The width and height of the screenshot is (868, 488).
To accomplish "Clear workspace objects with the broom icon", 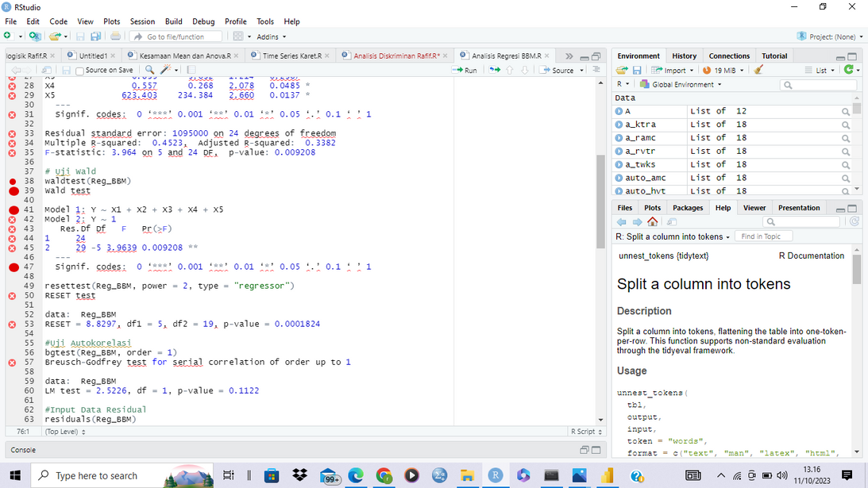I will pyautogui.click(x=758, y=70).
